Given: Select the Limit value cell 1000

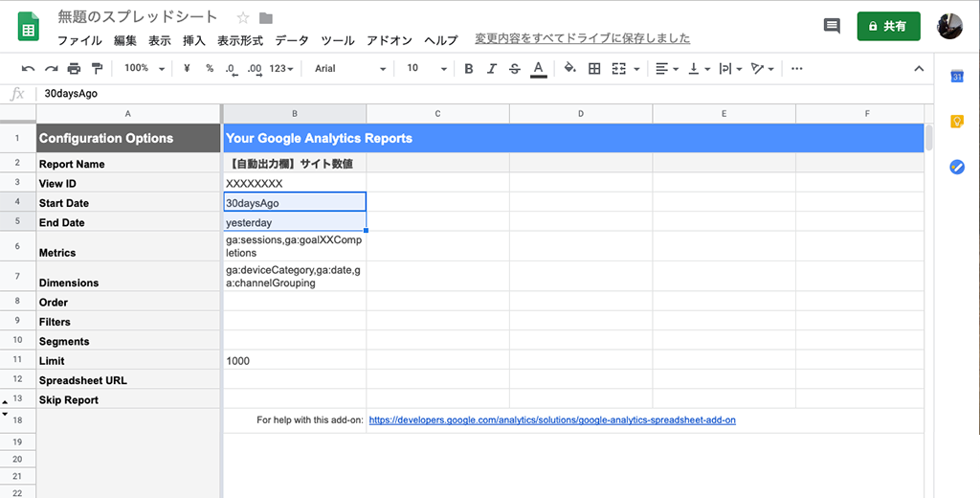Looking at the screenshot, I should 295,360.
